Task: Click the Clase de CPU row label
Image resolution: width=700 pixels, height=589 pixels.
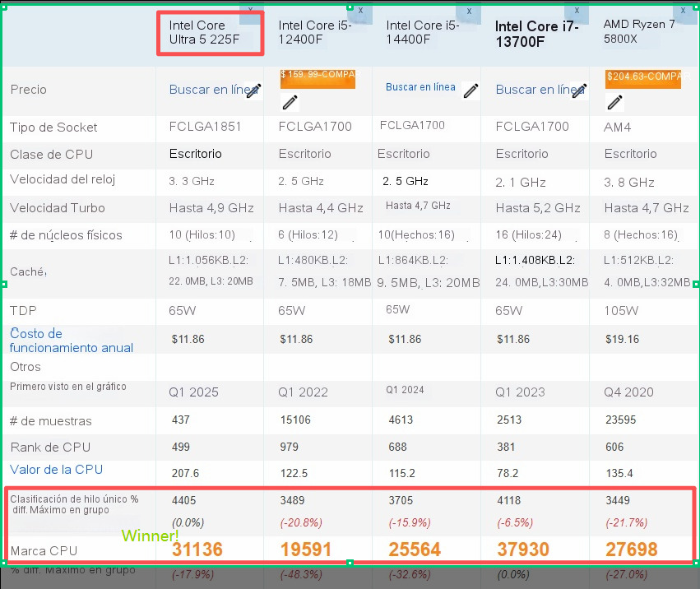Action: coord(51,155)
